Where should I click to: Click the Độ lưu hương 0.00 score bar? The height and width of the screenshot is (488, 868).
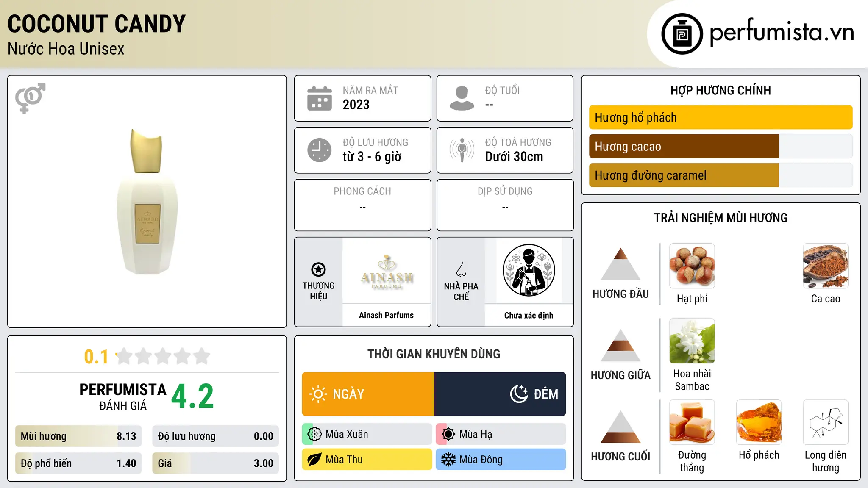[216, 436]
